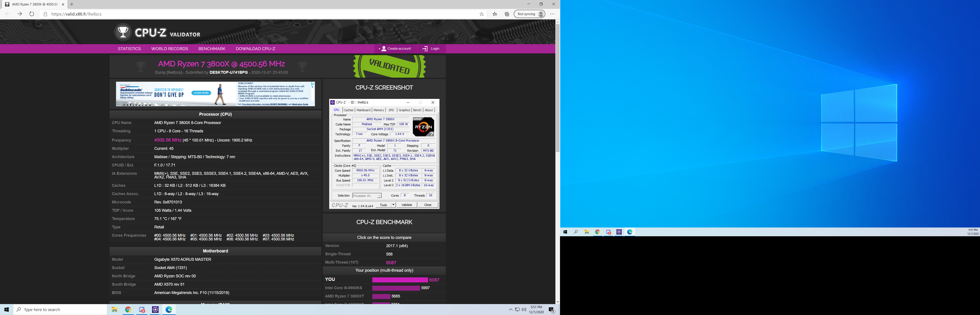
Task: Go to the BENCHMARK menu item
Action: 212,49
